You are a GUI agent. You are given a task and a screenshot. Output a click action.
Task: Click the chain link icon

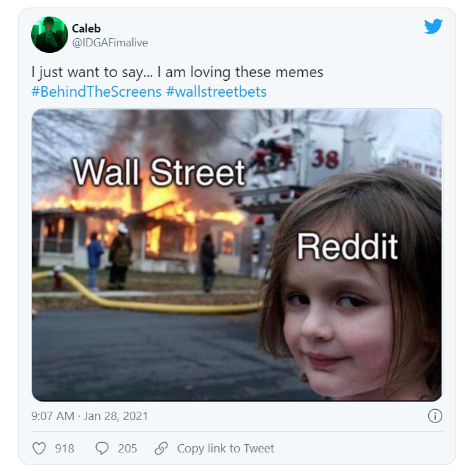161,448
